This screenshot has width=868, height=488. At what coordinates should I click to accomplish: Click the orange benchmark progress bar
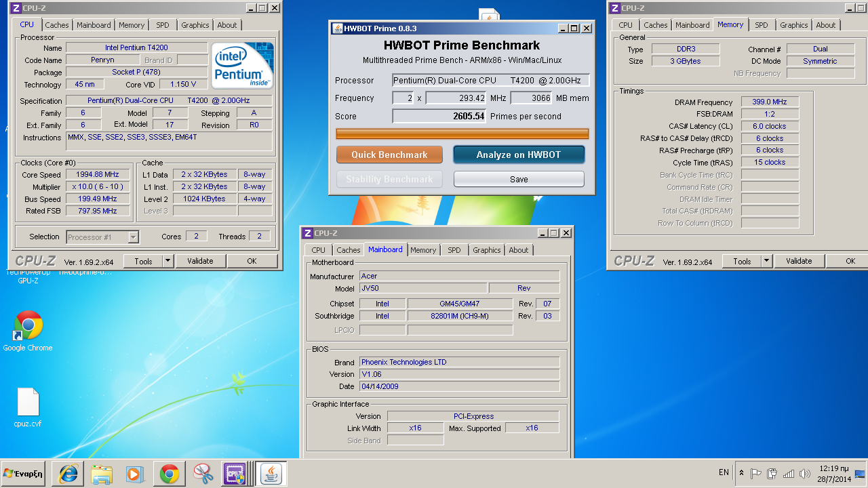[462, 134]
